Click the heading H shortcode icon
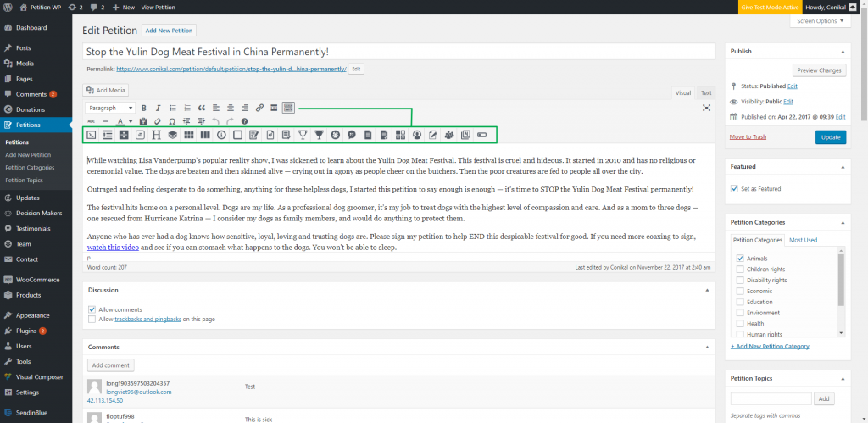This screenshot has height=423, width=868. [x=156, y=135]
